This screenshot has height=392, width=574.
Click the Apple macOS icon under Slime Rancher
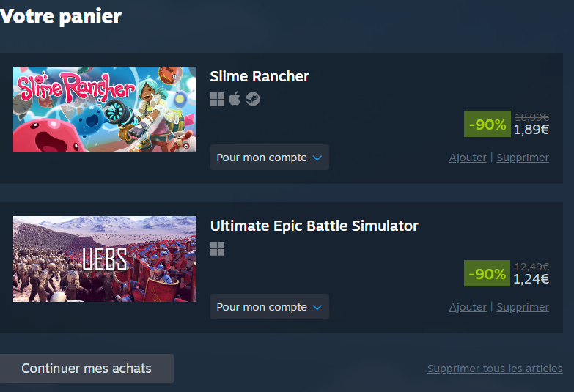[235, 98]
